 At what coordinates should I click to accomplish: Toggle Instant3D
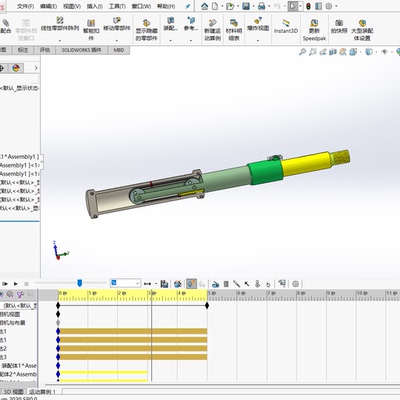click(x=286, y=26)
